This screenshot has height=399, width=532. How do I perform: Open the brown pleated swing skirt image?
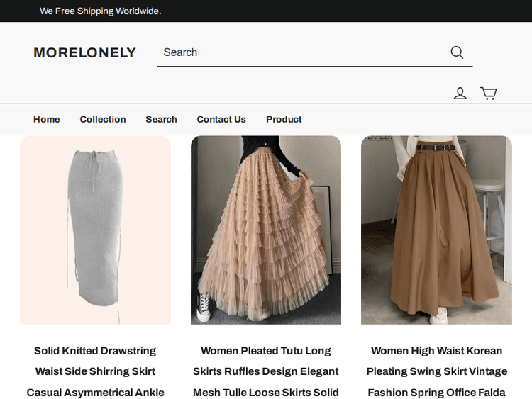436,230
